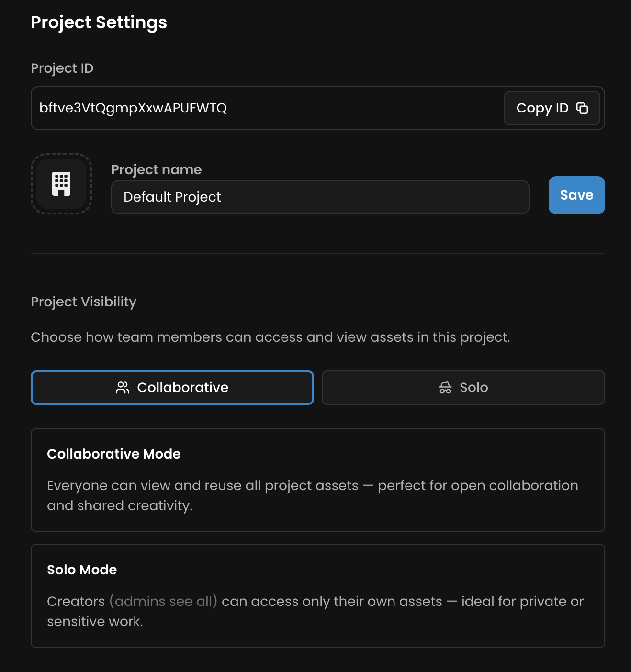Save the project name
The width and height of the screenshot is (631, 672).
tap(576, 195)
